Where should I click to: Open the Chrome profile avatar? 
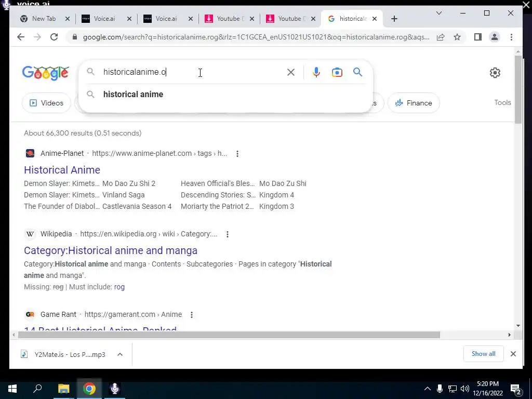tap(495, 37)
